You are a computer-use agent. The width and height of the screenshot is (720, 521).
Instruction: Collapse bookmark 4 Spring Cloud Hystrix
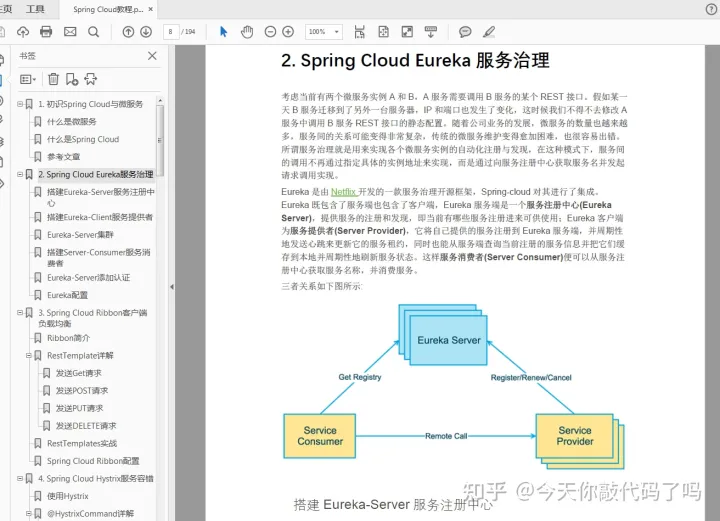click(20, 478)
